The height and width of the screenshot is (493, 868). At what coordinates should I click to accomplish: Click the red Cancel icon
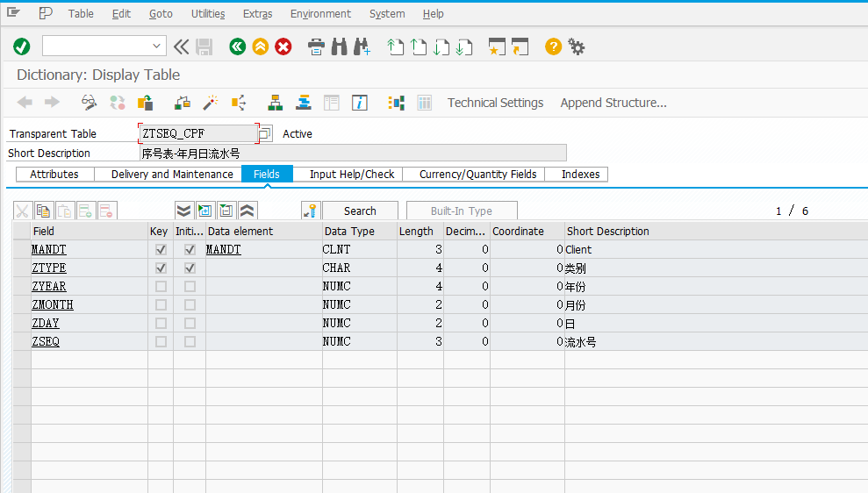(283, 47)
